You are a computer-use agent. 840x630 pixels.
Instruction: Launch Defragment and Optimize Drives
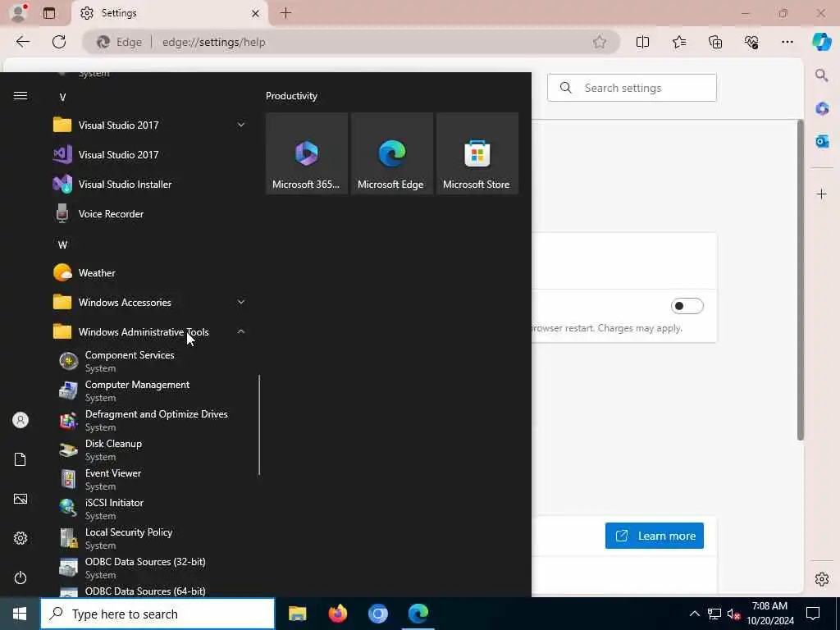tap(150, 421)
